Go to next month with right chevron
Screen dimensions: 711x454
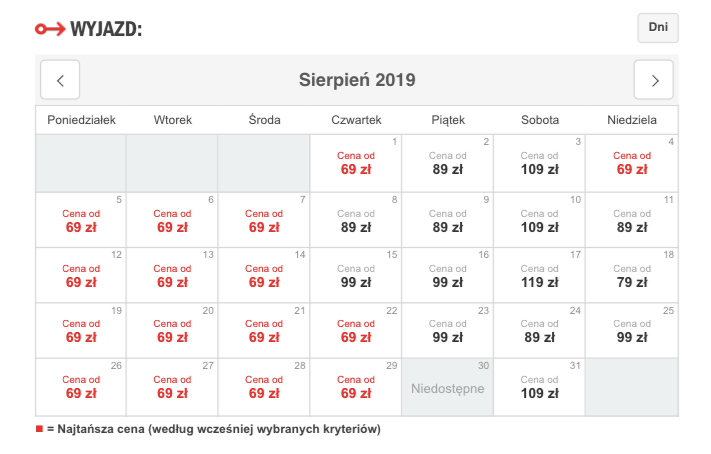(x=654, y=80)
